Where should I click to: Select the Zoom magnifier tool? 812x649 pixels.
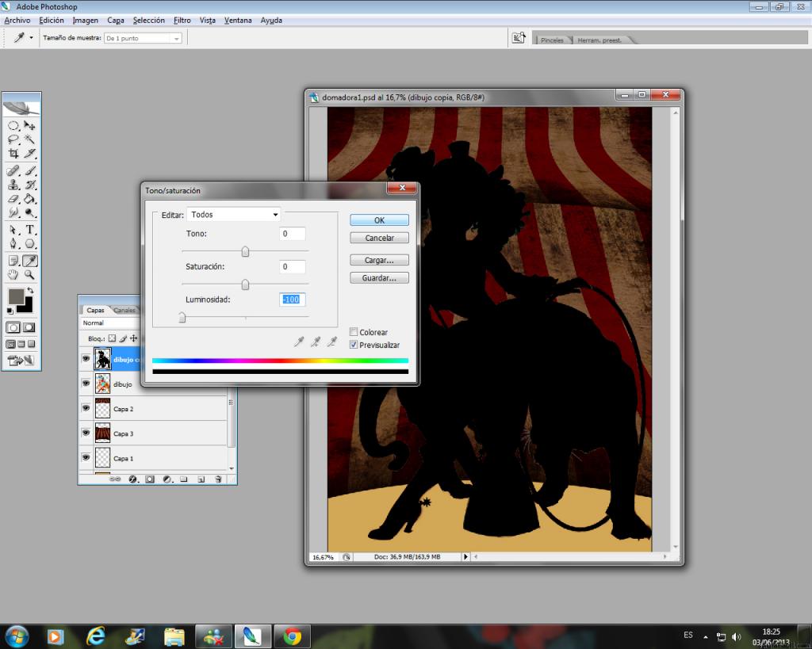coord(29,275)
